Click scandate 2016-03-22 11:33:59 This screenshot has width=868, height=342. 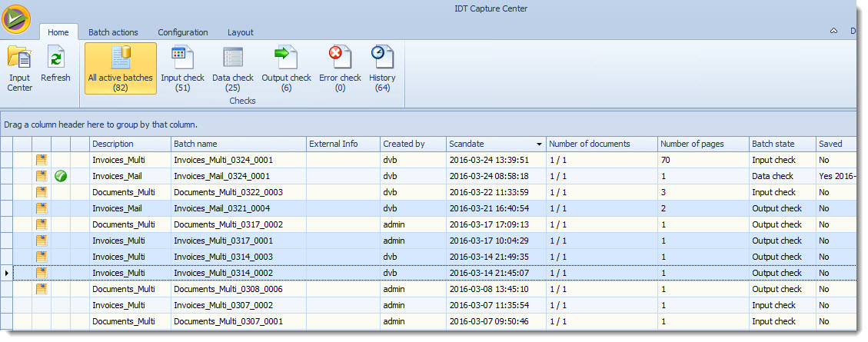(489, 192)
